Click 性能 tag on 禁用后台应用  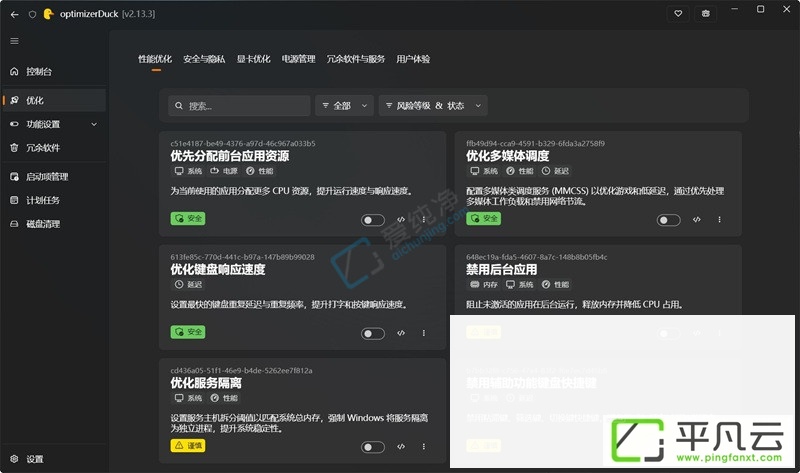click(x=555, y=284)
